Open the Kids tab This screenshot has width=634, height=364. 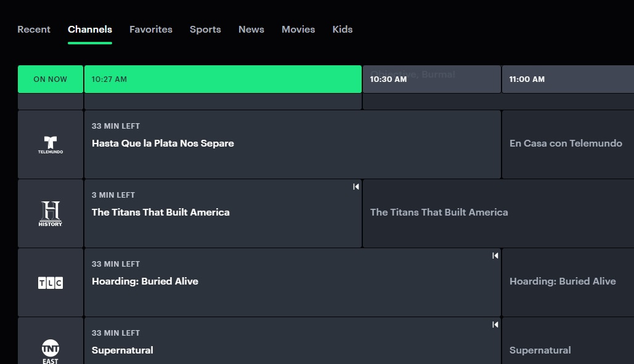click(343, 30)
